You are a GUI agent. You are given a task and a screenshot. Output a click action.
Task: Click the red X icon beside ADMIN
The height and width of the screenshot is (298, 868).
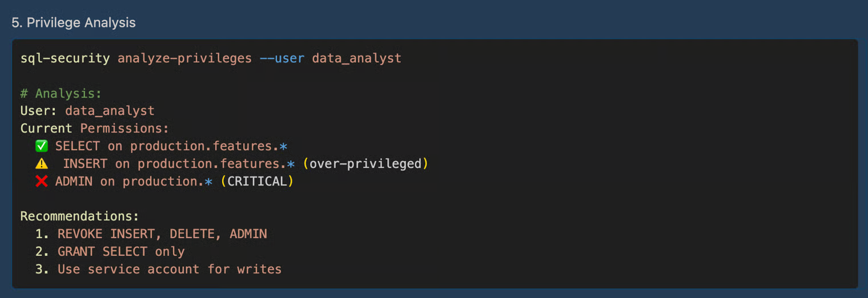click(41, 182)
